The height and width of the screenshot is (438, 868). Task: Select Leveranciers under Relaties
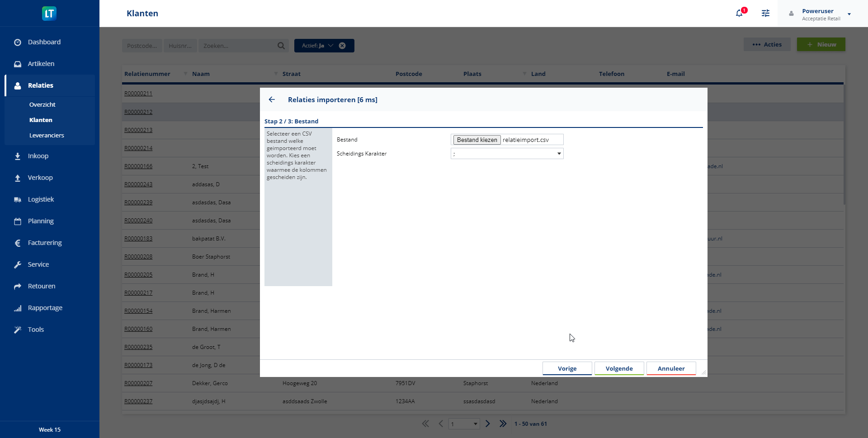pyautogui.click(x=47, y=135)
